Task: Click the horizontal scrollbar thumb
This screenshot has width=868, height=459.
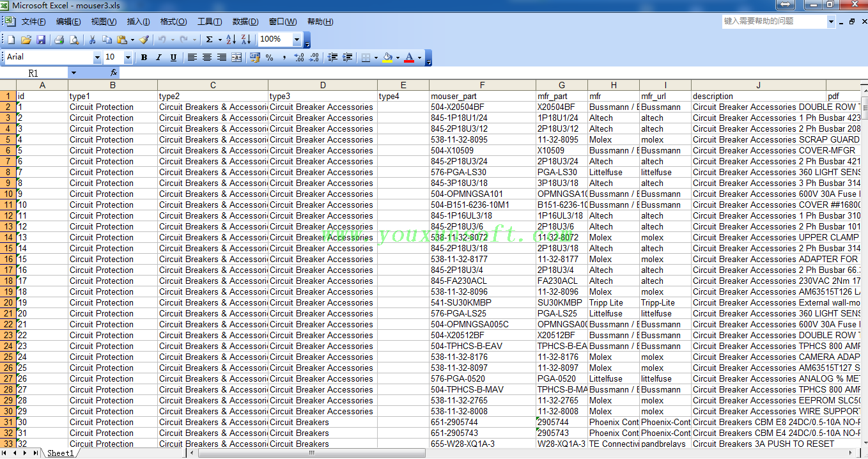Action: 312,453
